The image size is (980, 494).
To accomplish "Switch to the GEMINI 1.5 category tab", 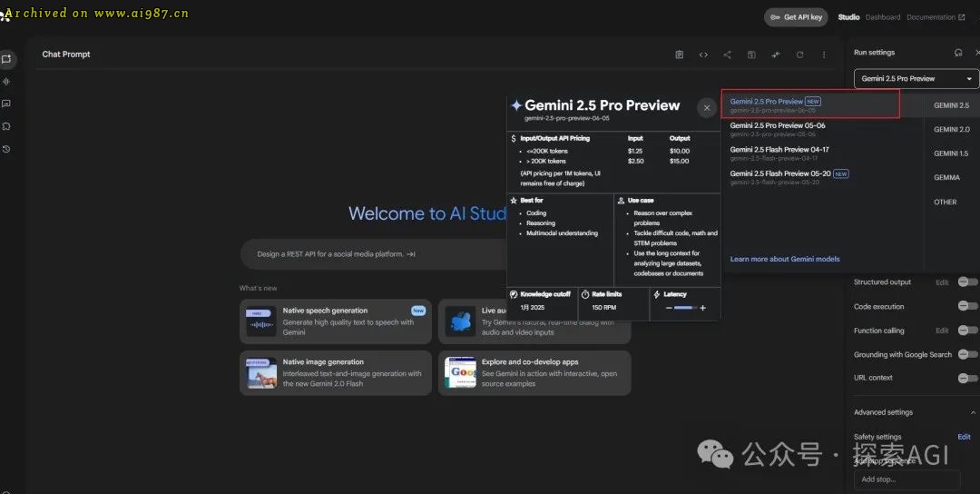I will point(951,153).
